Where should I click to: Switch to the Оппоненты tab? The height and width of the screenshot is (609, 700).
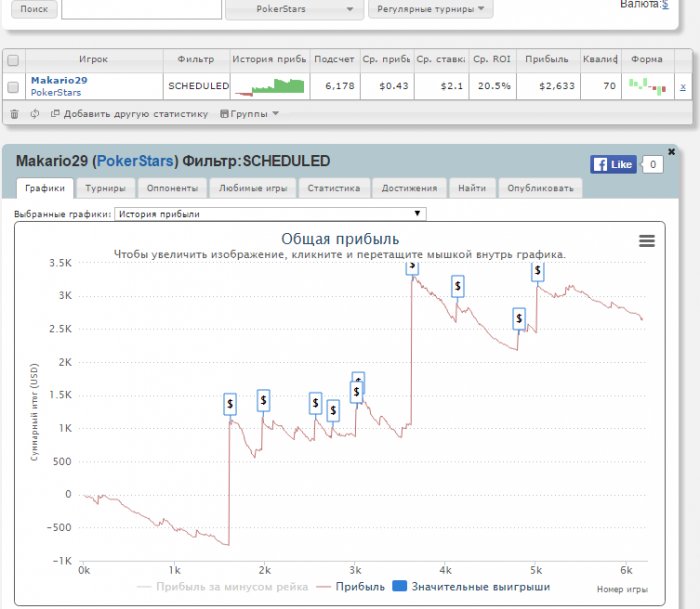coord(172,188)
